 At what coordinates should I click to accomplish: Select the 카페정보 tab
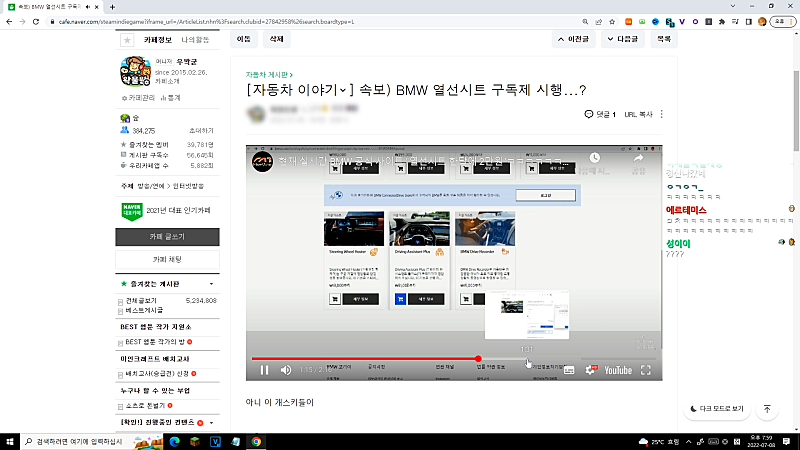[158, 39]
